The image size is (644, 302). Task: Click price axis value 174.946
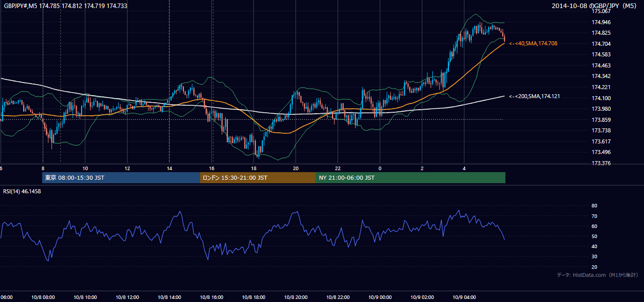pos(601,22)
